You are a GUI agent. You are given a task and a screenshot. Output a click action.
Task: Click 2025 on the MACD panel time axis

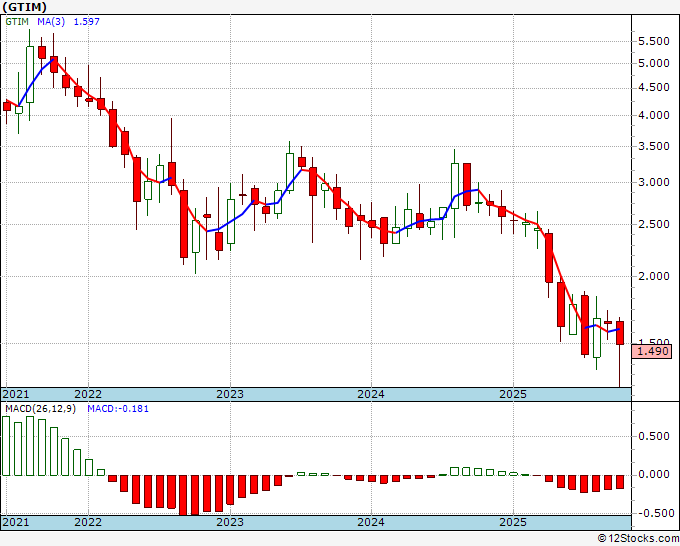pos(513,522)
